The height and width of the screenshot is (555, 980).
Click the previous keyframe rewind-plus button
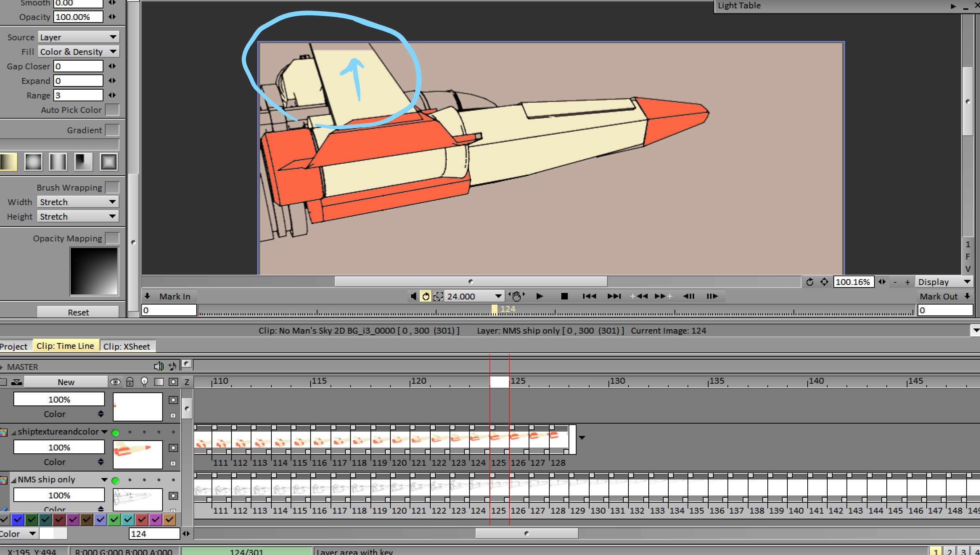(x=639, y=296)
